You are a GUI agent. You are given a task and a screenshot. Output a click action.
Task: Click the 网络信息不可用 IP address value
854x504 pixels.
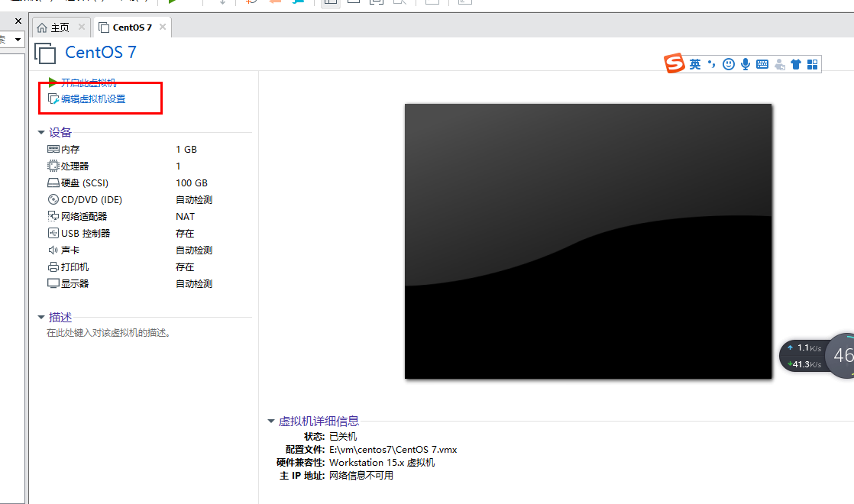[x=361, y=476]
